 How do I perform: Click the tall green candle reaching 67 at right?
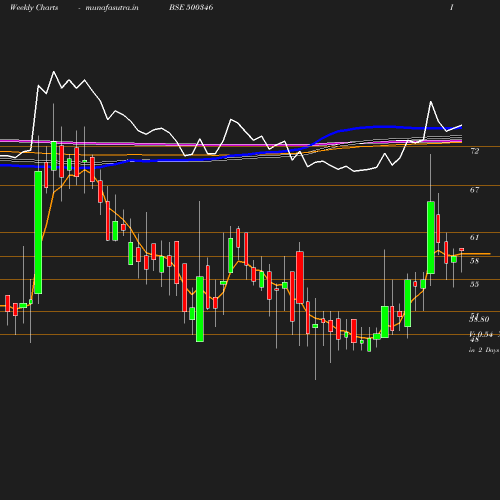pos(431,237)
